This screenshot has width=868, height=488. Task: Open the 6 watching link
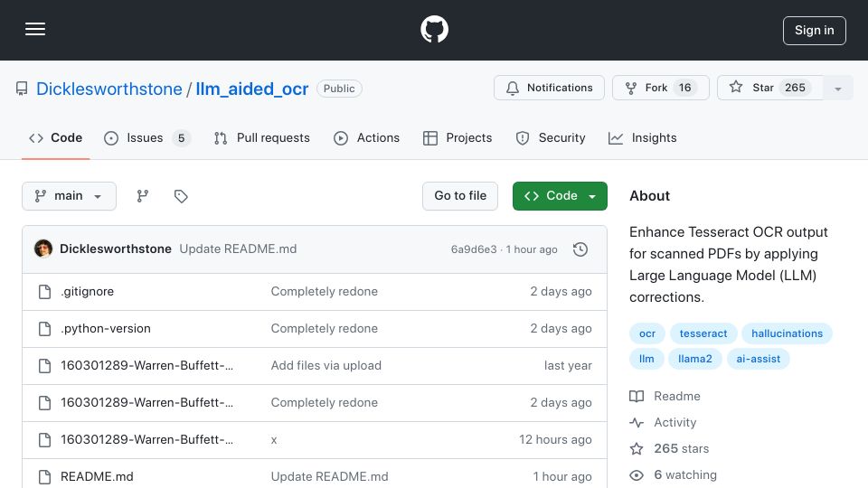click(674, 475)
